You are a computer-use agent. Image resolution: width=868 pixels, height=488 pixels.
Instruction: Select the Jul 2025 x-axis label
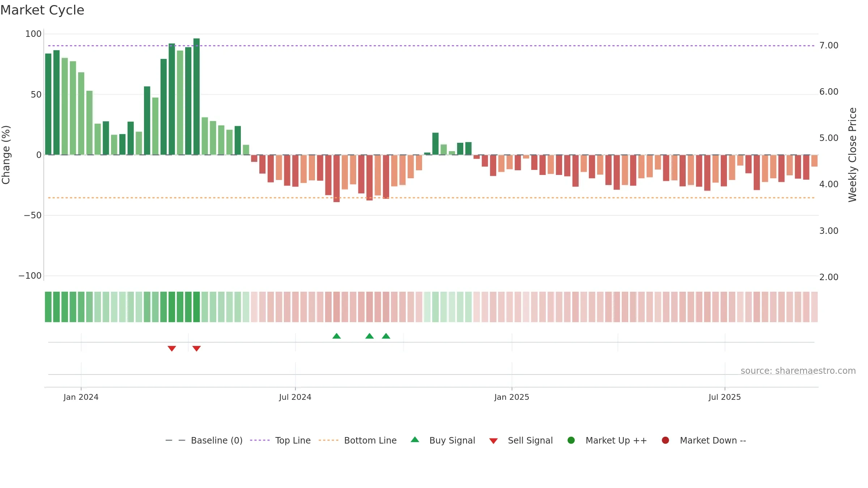click(x=725, y=397)
